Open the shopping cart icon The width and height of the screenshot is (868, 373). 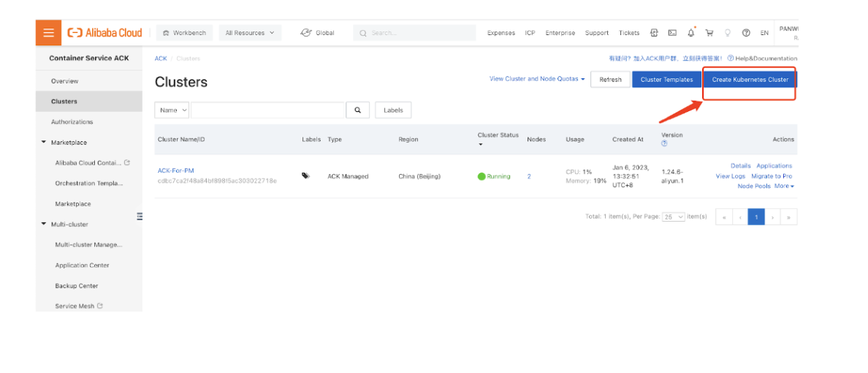click(x=709, y=33)
